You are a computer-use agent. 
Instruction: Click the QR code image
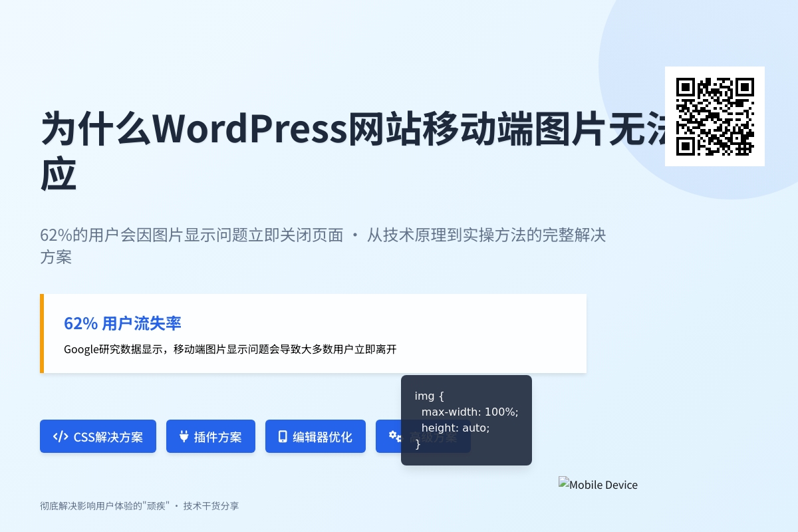tap(715, 116)
